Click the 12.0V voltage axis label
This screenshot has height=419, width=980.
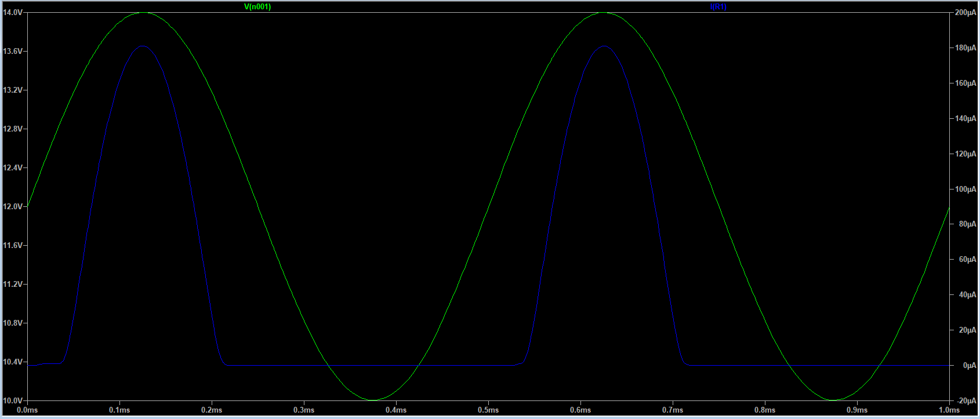(x=13, y=207)
